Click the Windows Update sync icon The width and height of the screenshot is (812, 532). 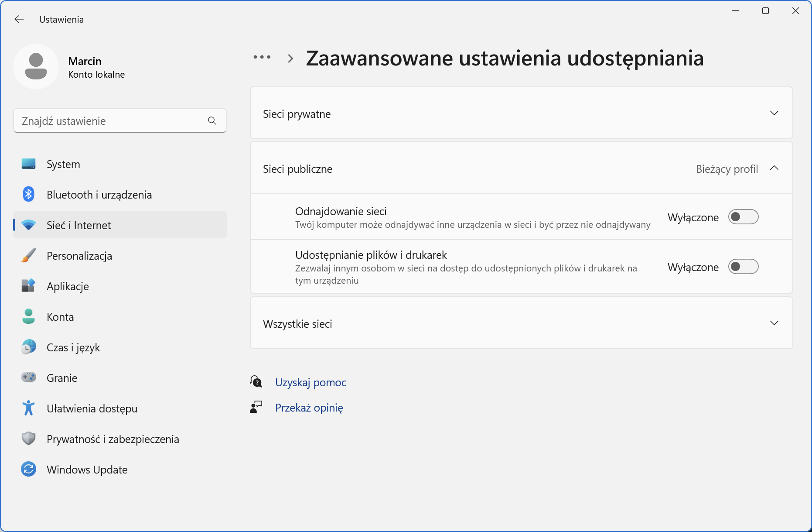click(29, 470)
